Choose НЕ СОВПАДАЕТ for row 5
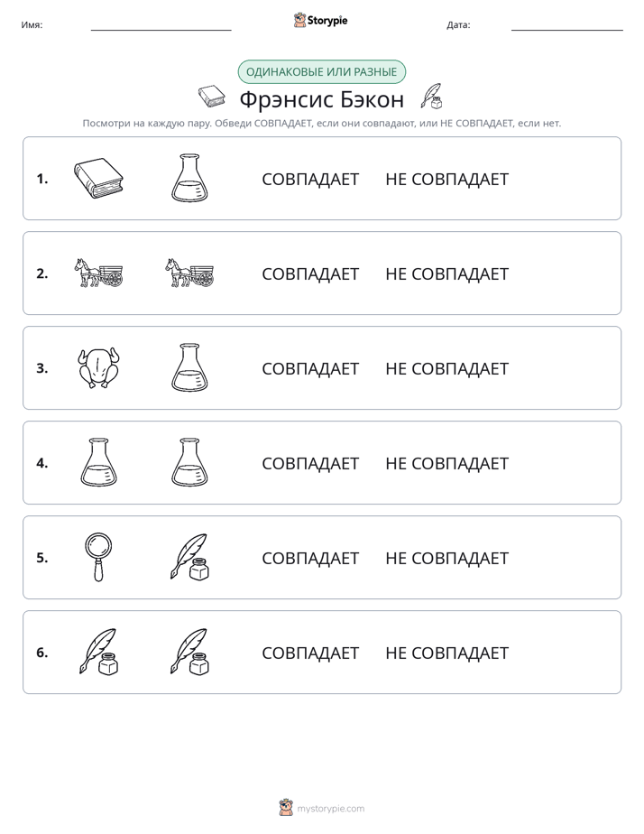Screen dimensions: 644x834 446,558
